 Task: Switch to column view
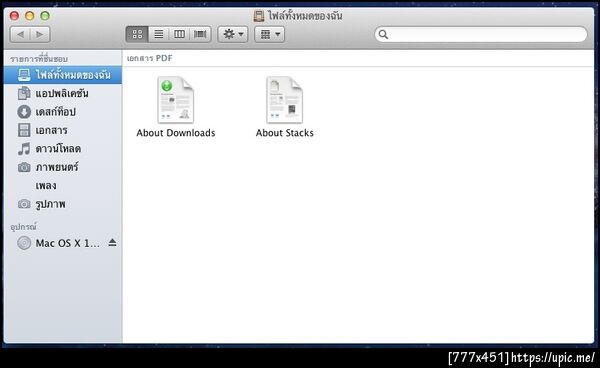pos(179,34)
